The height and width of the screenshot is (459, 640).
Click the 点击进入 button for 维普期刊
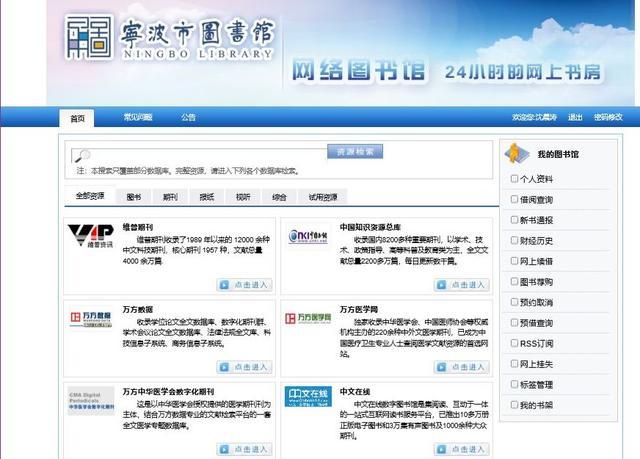pyautogui.click(x=244, y=285)
